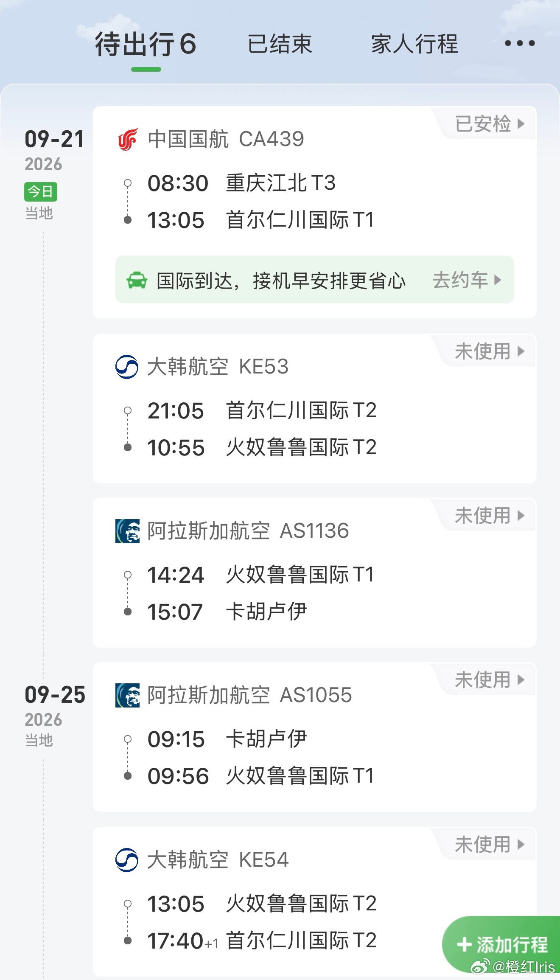This screenshot has height=980, width=560.
Task: Tap the Korean Air logo on KE53
Action: [x=127, y=367]
